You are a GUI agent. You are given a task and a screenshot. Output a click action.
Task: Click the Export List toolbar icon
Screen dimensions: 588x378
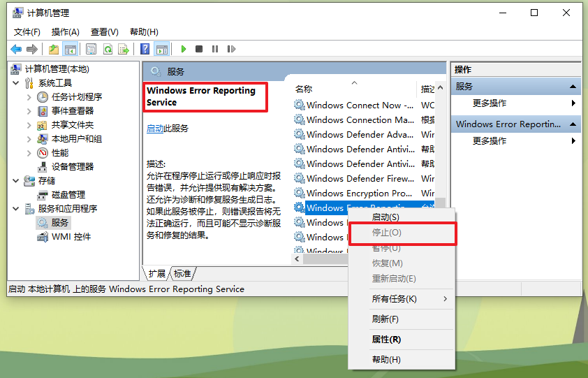(x=124, y=49)
